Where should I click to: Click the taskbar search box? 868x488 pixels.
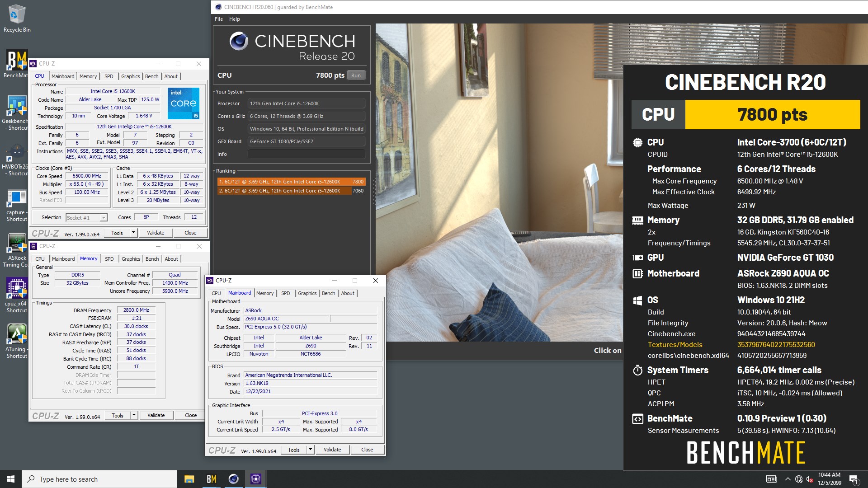click(x=99, y=479)
